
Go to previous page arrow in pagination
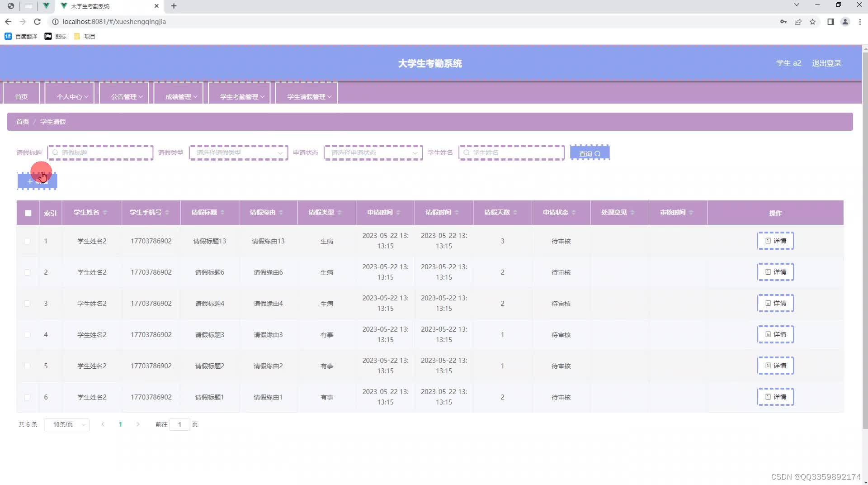[103, 424]
